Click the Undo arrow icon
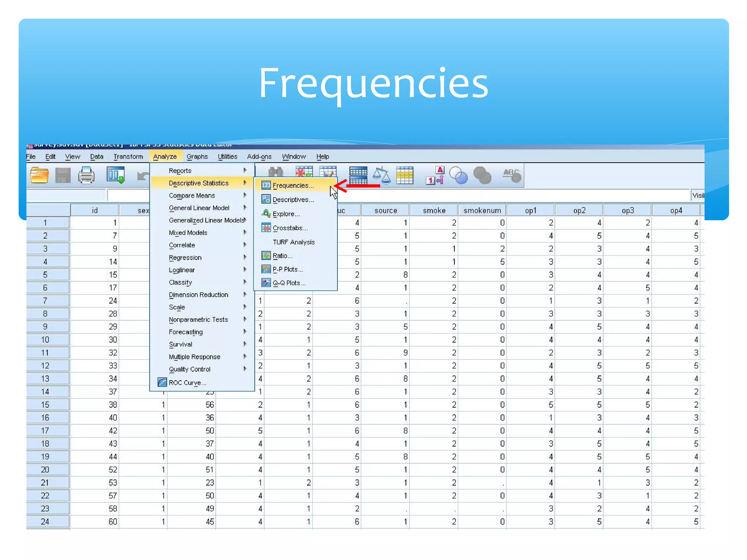The width and height of the screenshot is (747, 560). point(143,176)
